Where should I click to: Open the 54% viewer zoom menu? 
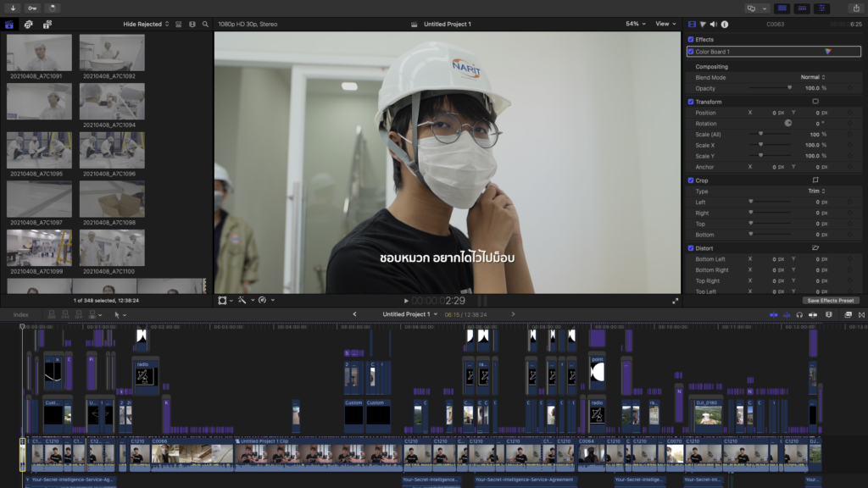tap(636, 25)
